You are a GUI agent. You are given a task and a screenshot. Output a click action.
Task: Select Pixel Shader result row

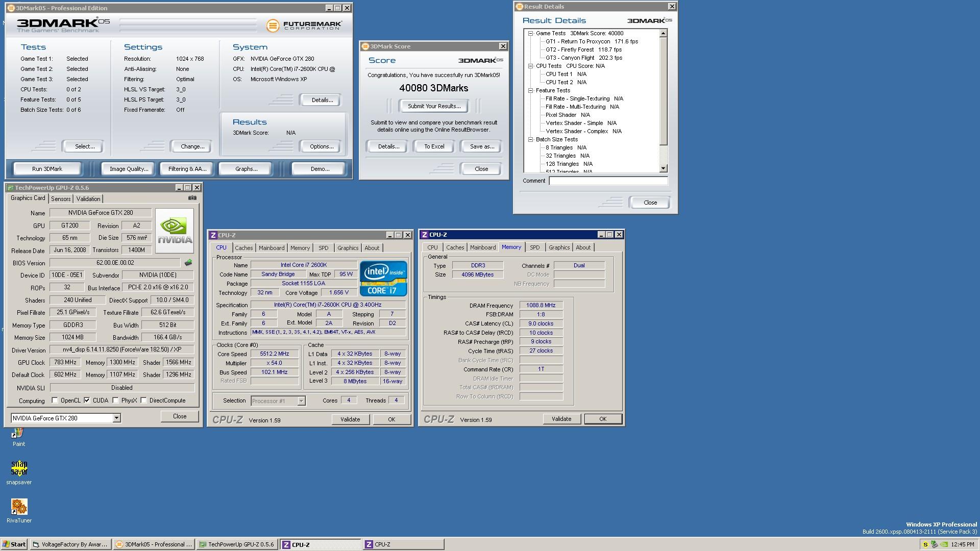(568, 115)
